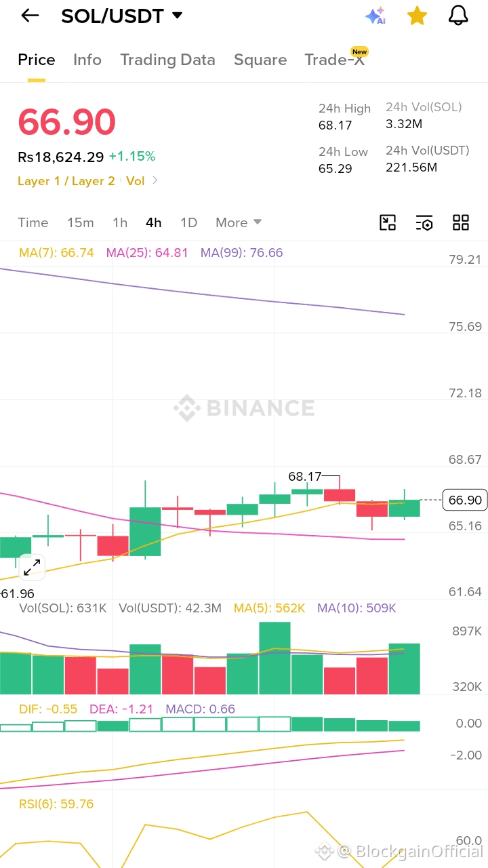
Task: Tap the DEA: -1.21 label
Action: click(x=121, y=709)
